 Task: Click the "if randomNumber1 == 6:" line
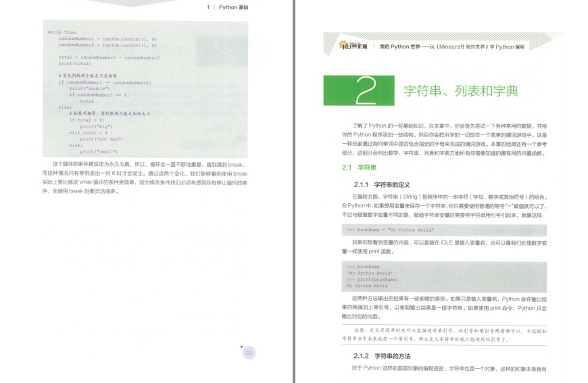click(x=99, y=95)
